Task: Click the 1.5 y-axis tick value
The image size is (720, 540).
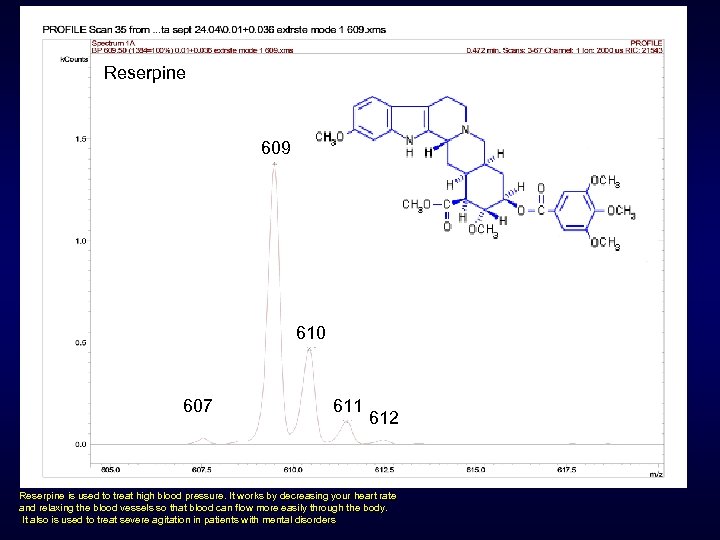Action: 81,139
